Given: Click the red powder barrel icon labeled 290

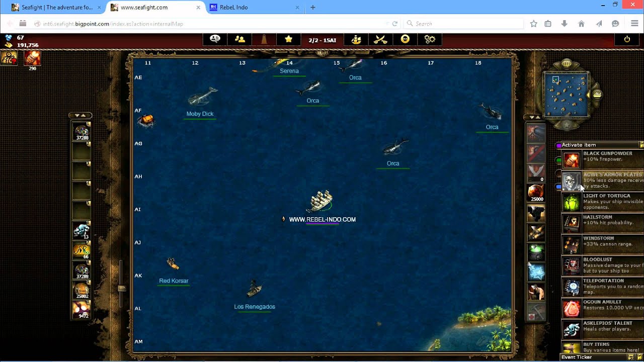Looking at the screenshot, I should point(32,58).
